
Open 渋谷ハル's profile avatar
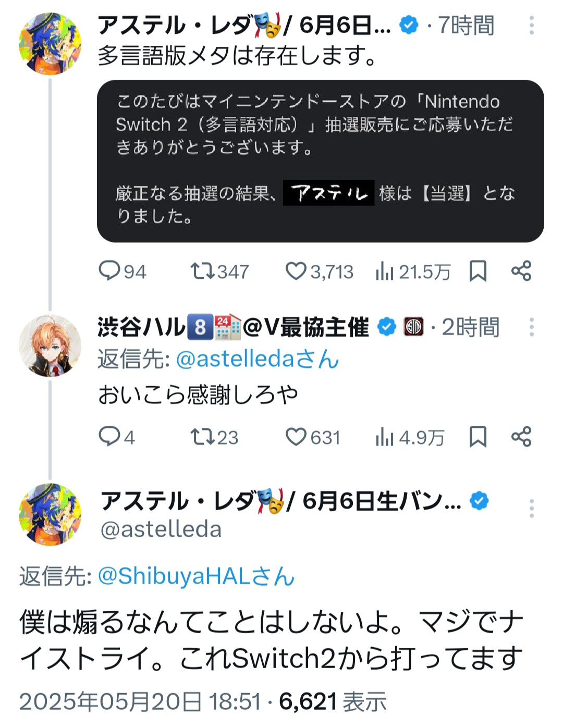click(x=50, y=346)
